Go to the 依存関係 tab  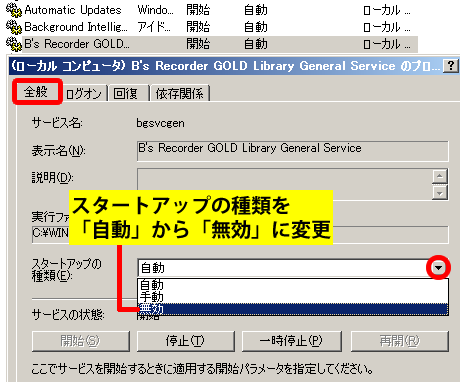(x=179, y=94)
